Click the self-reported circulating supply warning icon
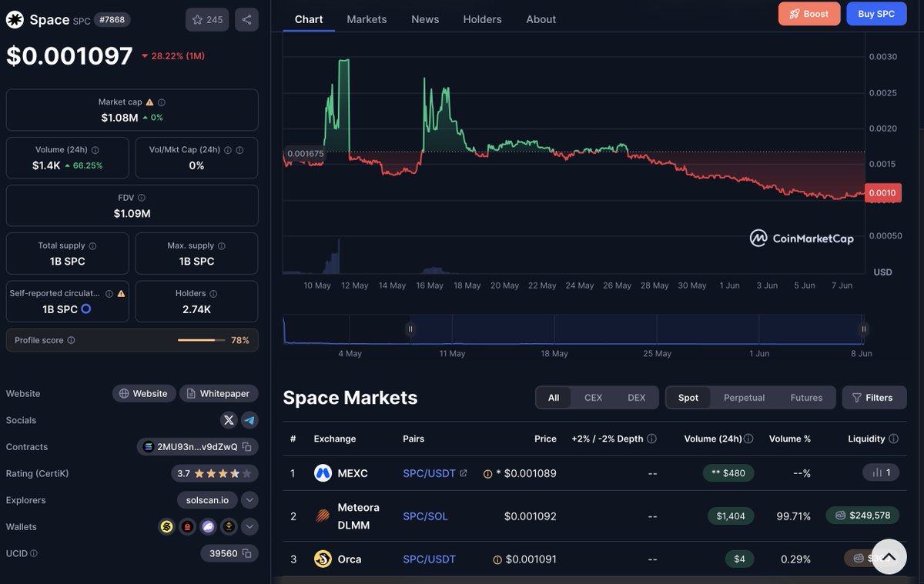924x584 pixels. pyautogui.click(x=121, y=293)
